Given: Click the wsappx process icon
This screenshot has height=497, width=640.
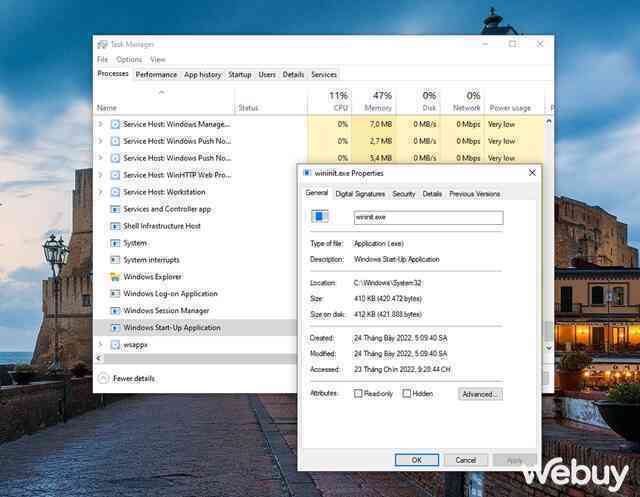Looking at the screenshot, I should [116, 345].
